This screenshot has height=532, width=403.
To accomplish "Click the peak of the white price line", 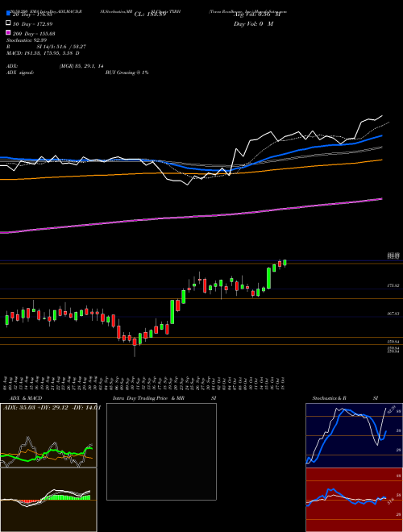I will point(382,116).
